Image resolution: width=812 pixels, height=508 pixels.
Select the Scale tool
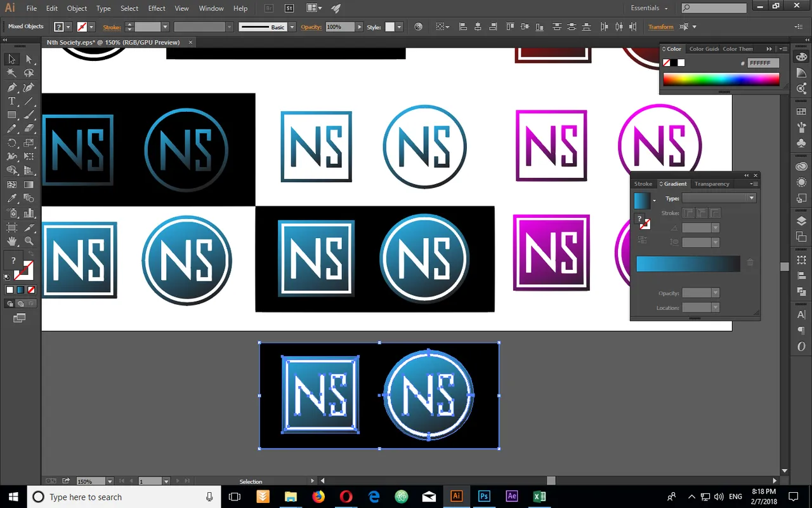click(29, 143)
